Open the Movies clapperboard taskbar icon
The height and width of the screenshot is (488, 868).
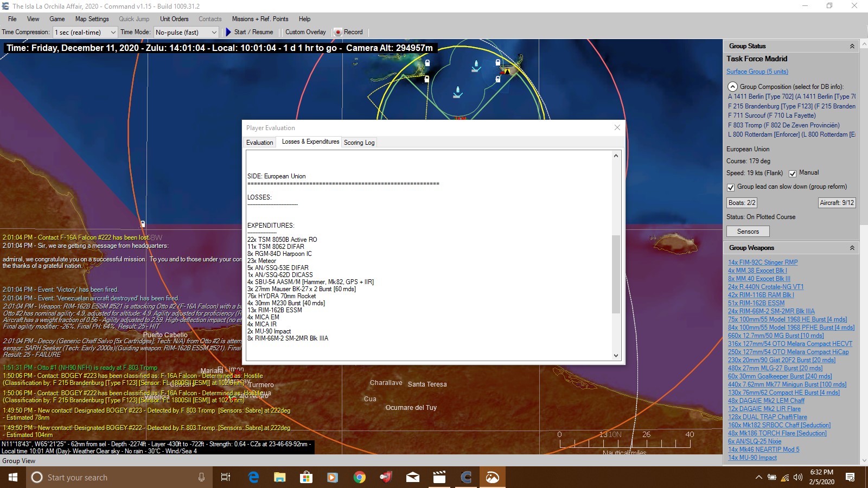pos(439,477)
